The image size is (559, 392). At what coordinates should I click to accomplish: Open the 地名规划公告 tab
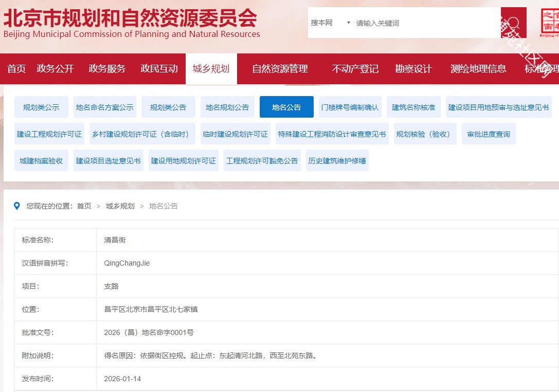227,107
